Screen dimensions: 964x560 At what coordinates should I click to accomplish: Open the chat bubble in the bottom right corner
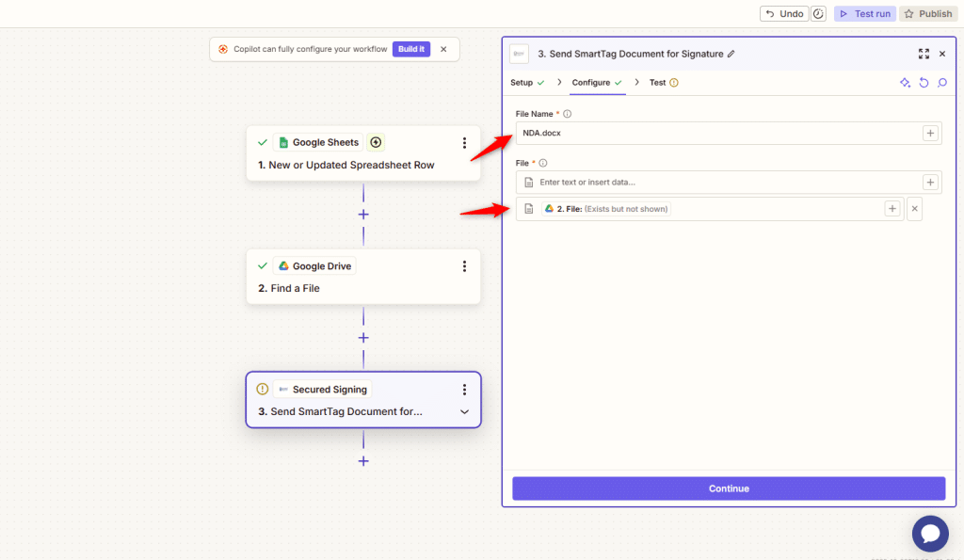pyautogui.click(x=930, y=533)
